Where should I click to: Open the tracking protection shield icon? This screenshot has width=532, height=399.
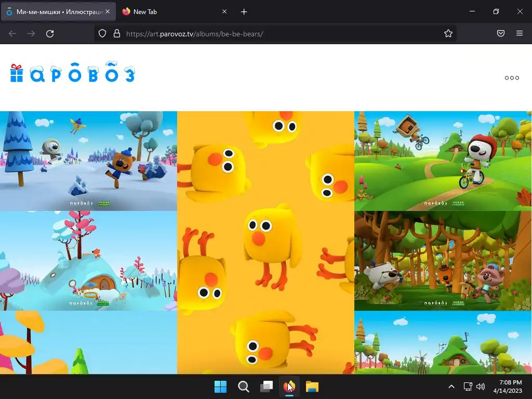pos(102,34)
